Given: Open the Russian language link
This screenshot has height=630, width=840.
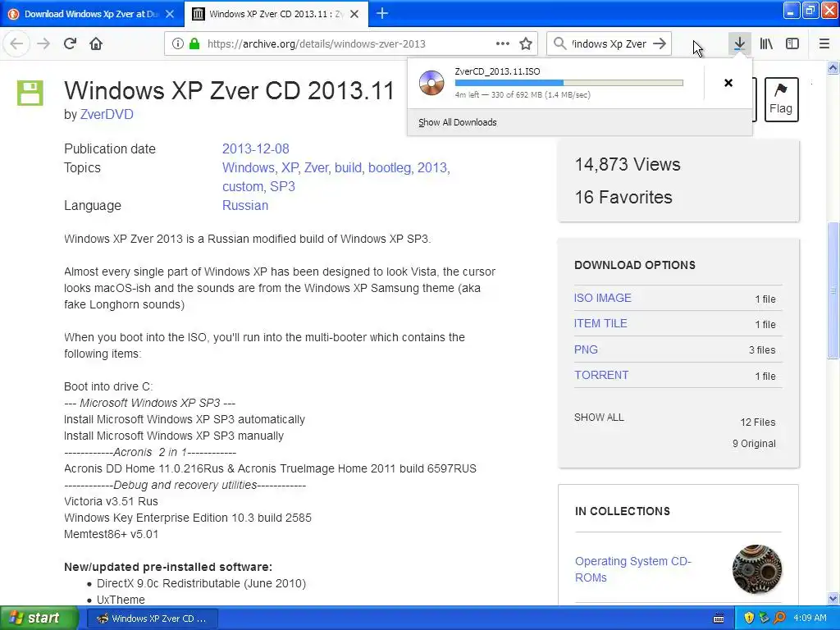Looking at the screenshot, I should click(x=245, y=206).
